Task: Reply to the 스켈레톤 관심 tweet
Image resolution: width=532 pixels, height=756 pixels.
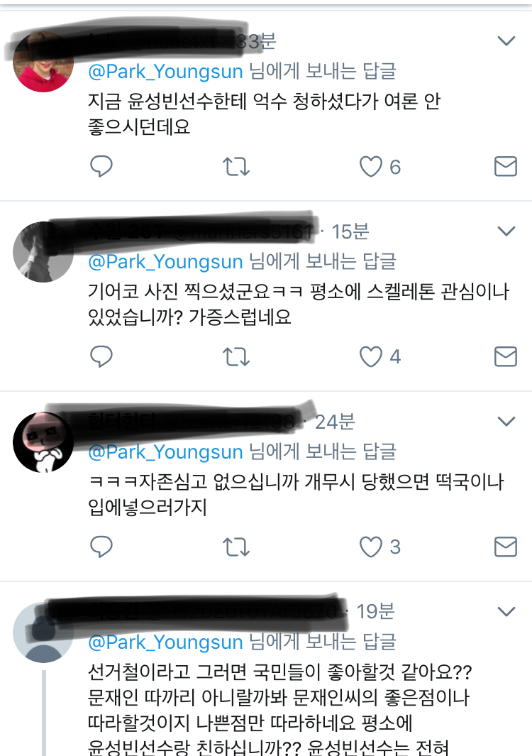Action: 101,356
